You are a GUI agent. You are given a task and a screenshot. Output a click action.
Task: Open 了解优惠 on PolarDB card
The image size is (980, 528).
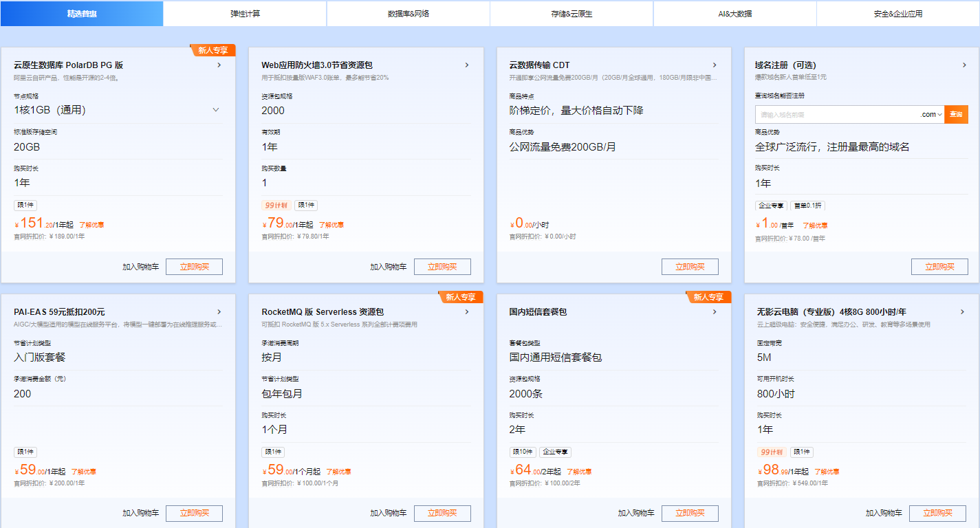(x=91, y=225)
